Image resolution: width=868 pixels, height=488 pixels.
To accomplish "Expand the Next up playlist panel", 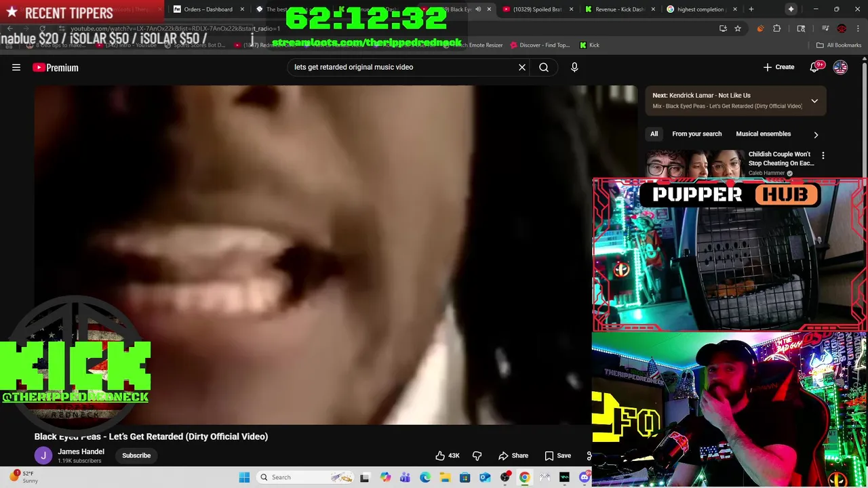I will click(814, 100).
